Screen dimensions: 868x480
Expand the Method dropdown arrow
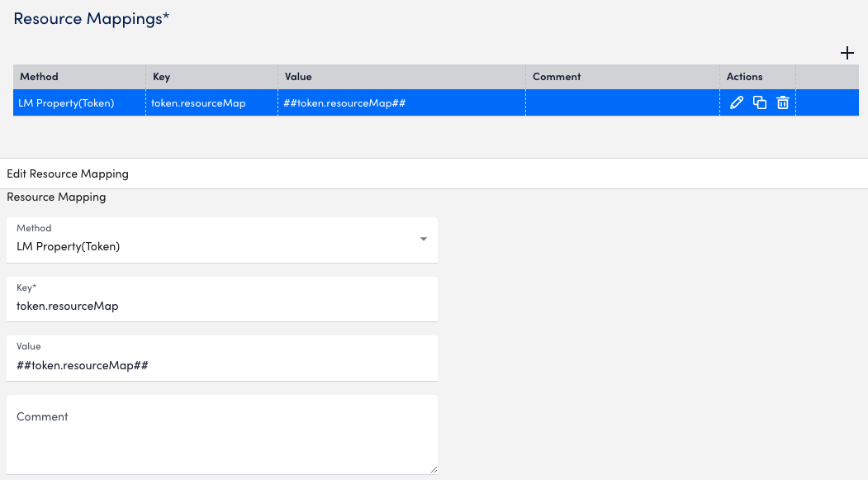424,240
